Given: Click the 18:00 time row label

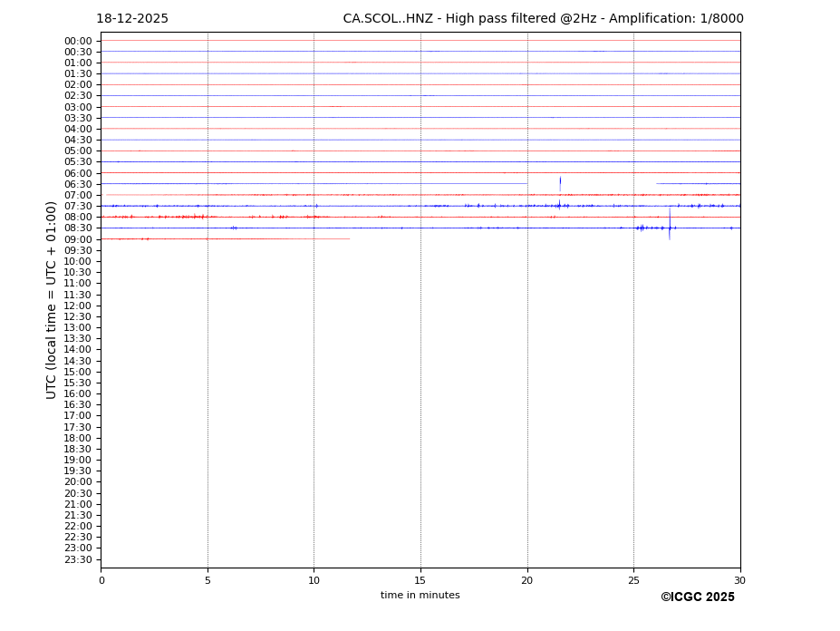Looking at the screenshot, I should coord(78,438).
